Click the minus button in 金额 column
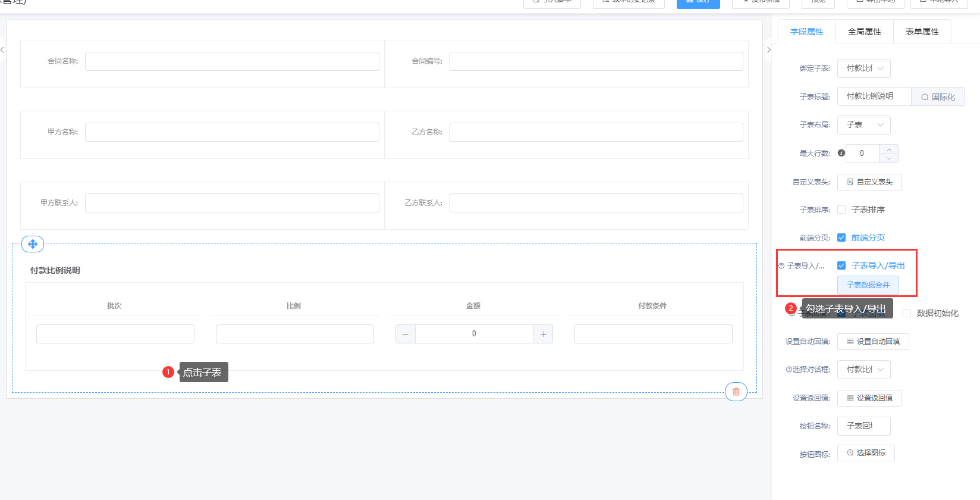980x500 pixels. tap(406, 334)
